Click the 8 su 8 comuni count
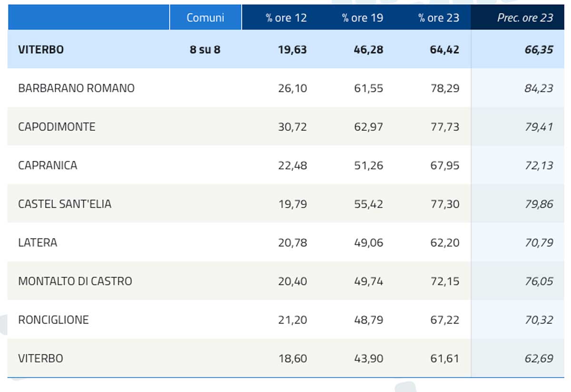 point(205,49)
